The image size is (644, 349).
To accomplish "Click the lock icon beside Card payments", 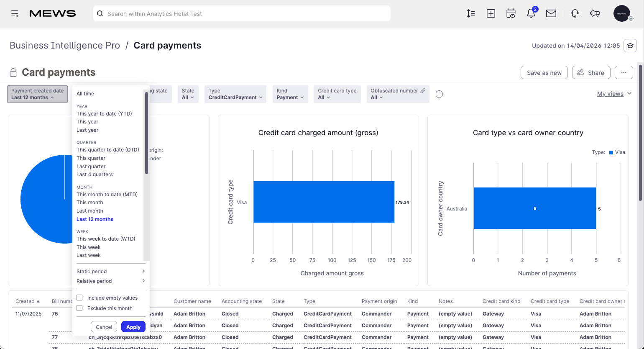I will 13,72.
